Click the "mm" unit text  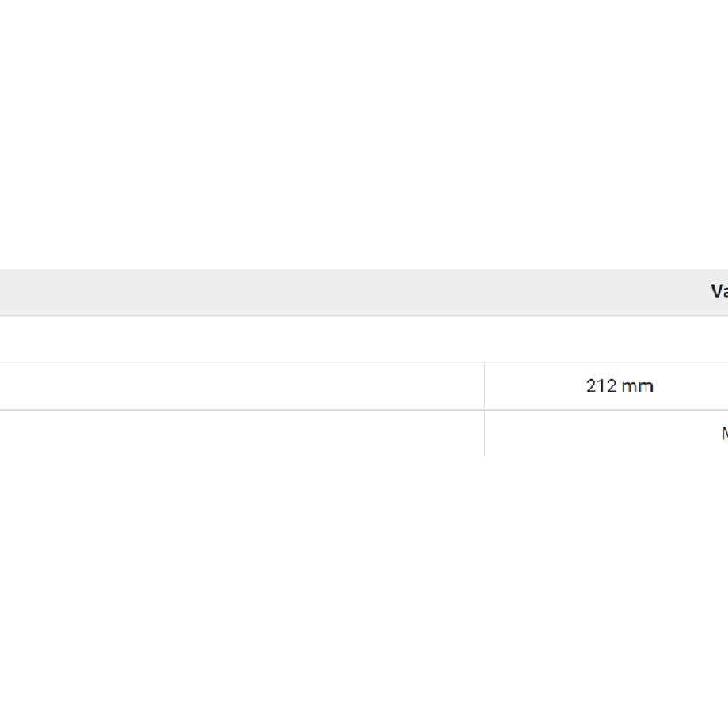(637, 387)
